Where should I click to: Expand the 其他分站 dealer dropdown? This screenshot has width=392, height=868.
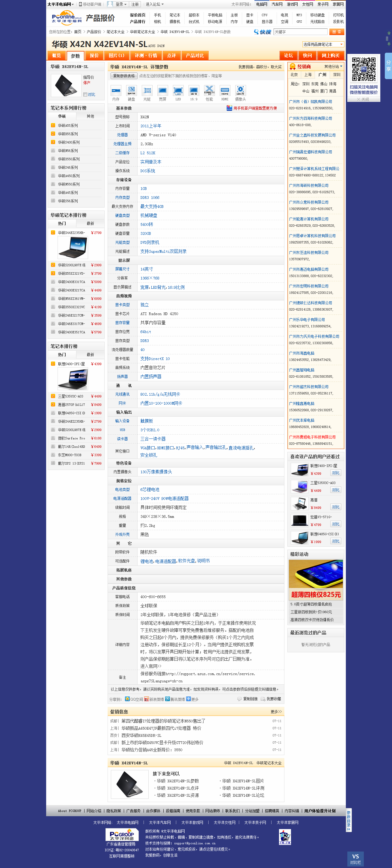click(x=333, y=66)
